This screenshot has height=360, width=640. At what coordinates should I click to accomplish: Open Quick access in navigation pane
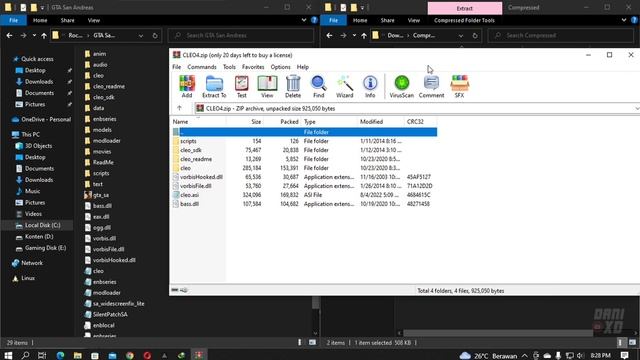click(37, 59)
